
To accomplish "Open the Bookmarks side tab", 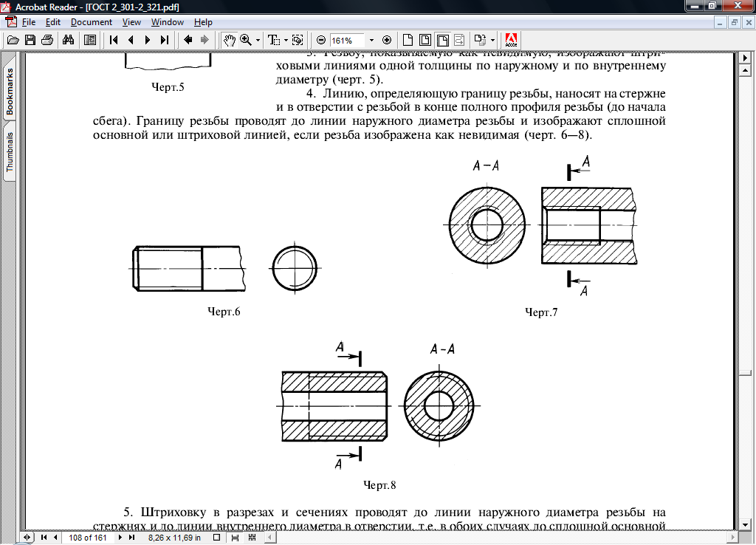I will point(9,92).
